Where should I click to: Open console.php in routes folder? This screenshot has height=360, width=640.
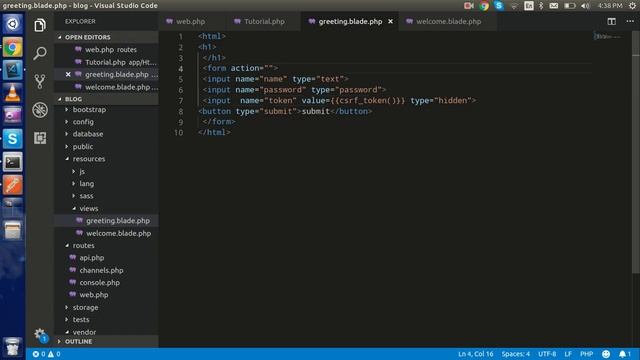[106, 282]
